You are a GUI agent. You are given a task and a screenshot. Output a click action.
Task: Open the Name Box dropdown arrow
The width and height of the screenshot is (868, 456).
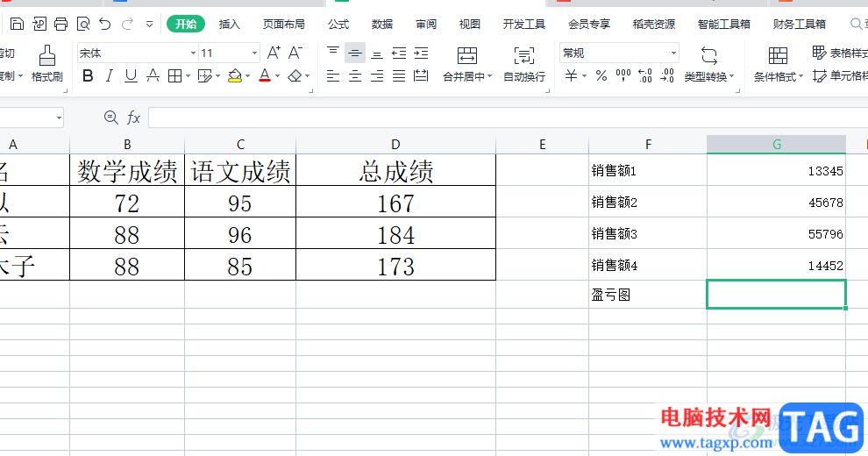(x=59, y=118)
